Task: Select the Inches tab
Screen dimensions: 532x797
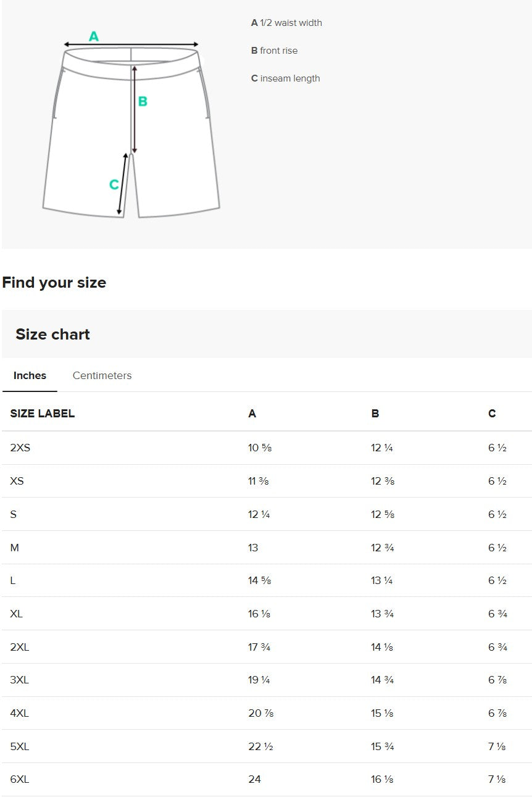Action: (30, 375)
